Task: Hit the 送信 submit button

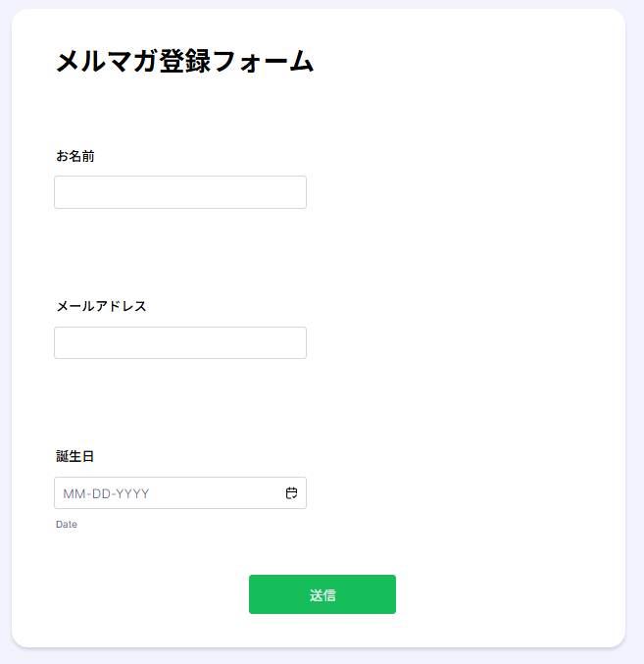Action: click(x=322, y=594)
